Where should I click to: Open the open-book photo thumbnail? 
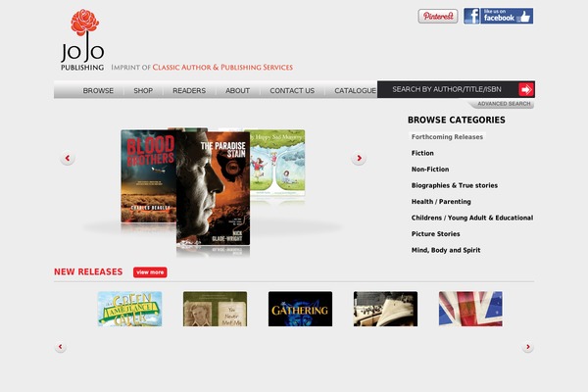[x=385, y=309]
